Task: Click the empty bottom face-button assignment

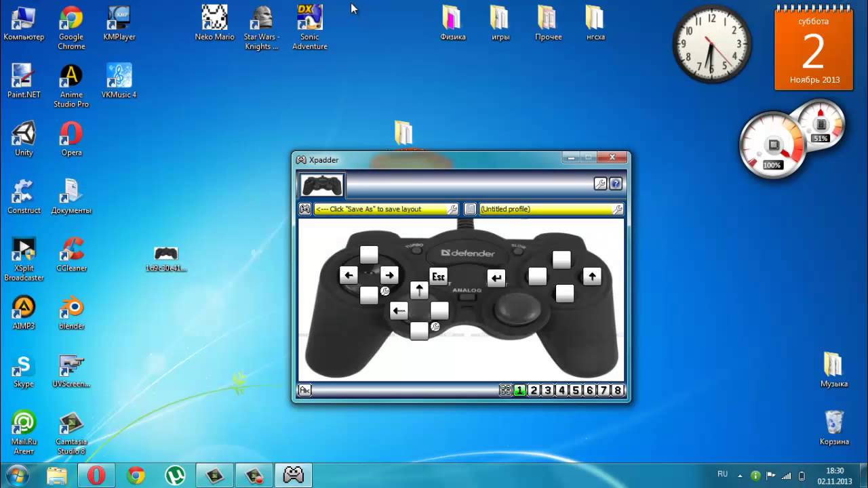Action: click(565, 293)
